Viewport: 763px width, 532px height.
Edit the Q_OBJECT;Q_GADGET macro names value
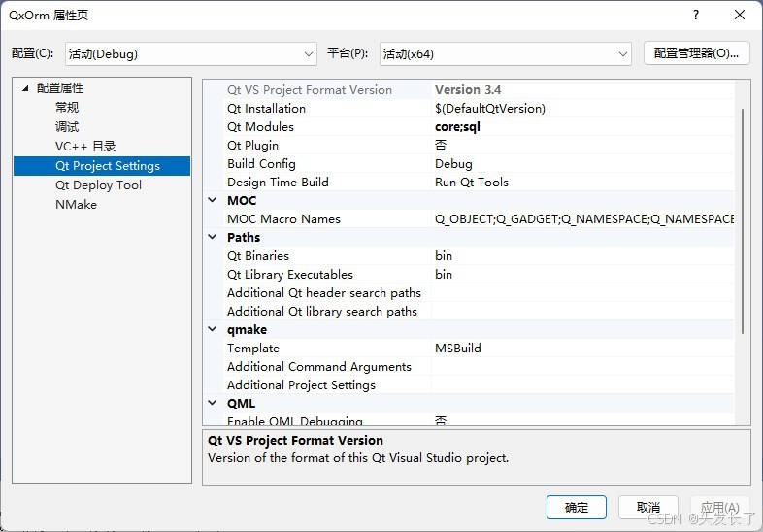[583, 219]
